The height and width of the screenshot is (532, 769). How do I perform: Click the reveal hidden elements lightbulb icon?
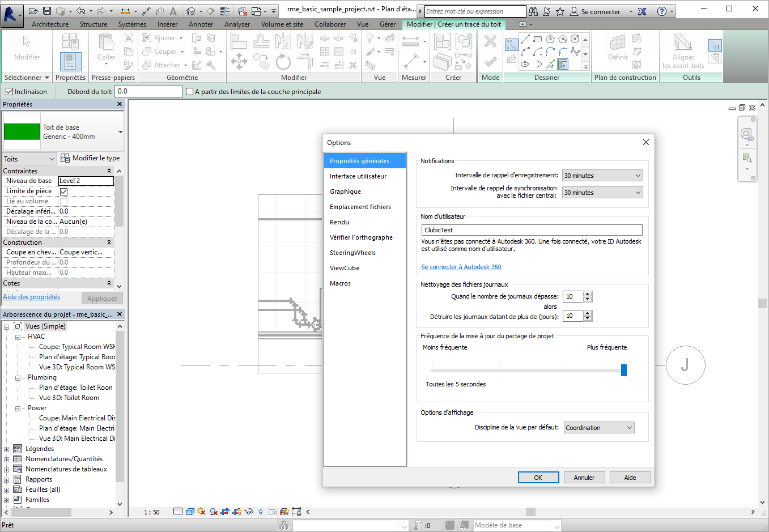click(261, 512)
